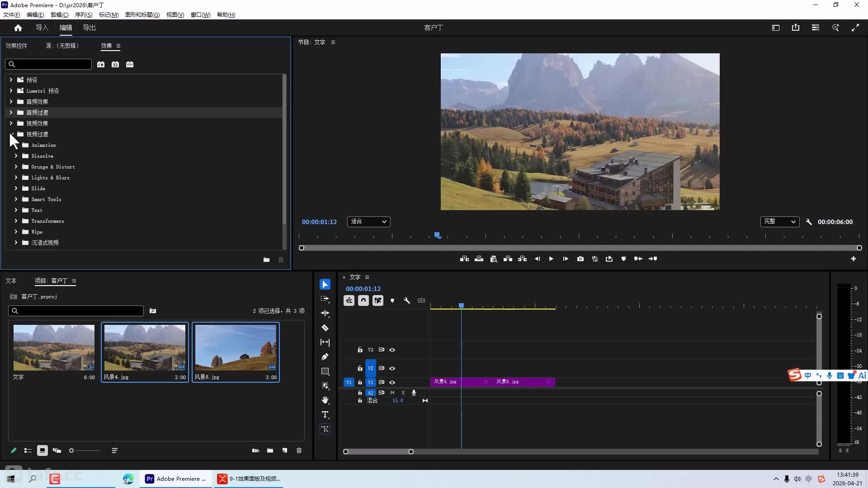Expand the Lumetri 预设 folder
Screen dimensions: 868x488
coord(11,91)
